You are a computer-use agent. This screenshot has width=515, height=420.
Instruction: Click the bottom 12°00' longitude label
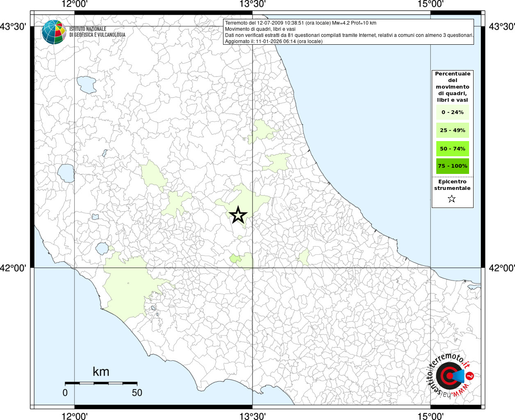point(75,416)
